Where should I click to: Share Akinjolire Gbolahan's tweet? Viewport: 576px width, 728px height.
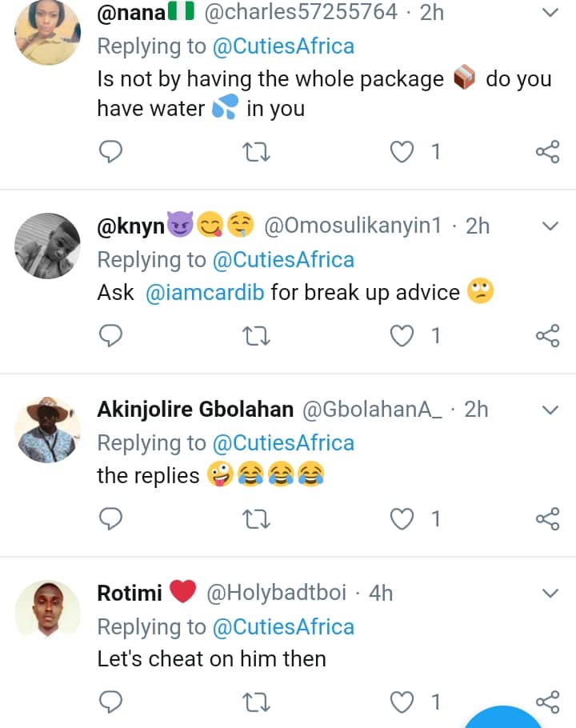point(547,519)
